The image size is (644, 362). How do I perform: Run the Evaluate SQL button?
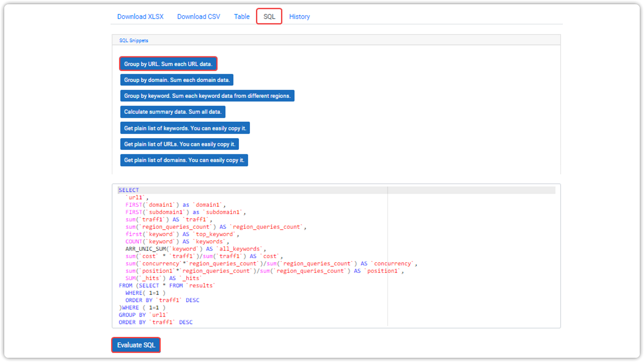click(x=136, y=345)
